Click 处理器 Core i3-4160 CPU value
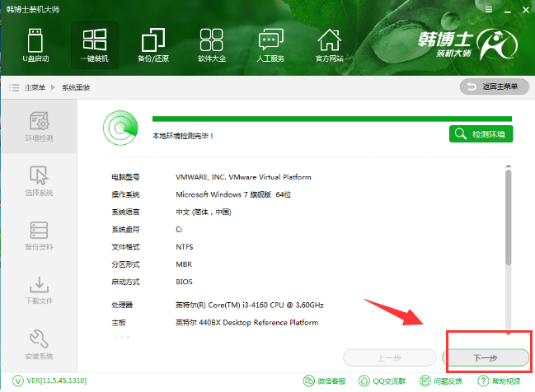Viewport: 535px width, 392px height. (x=250, y=305)
